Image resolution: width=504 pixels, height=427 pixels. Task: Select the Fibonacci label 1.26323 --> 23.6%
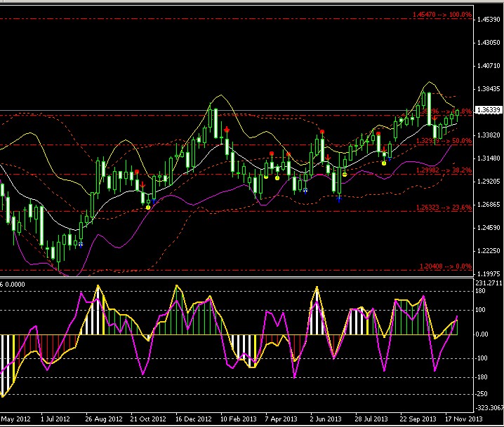click(444, 208)
